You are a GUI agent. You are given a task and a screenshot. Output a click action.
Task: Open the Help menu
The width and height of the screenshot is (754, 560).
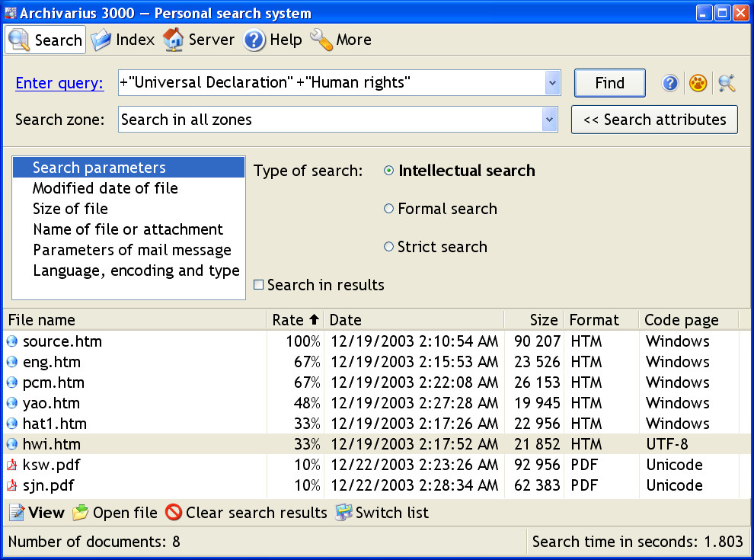point(273,40)
